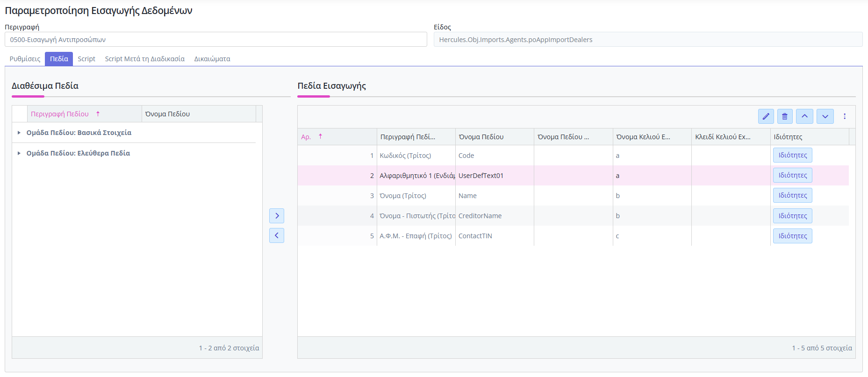Image resolution: width=868 pixels, height=377 pixels.
Task: Open the Script tab
Action: 86,59
